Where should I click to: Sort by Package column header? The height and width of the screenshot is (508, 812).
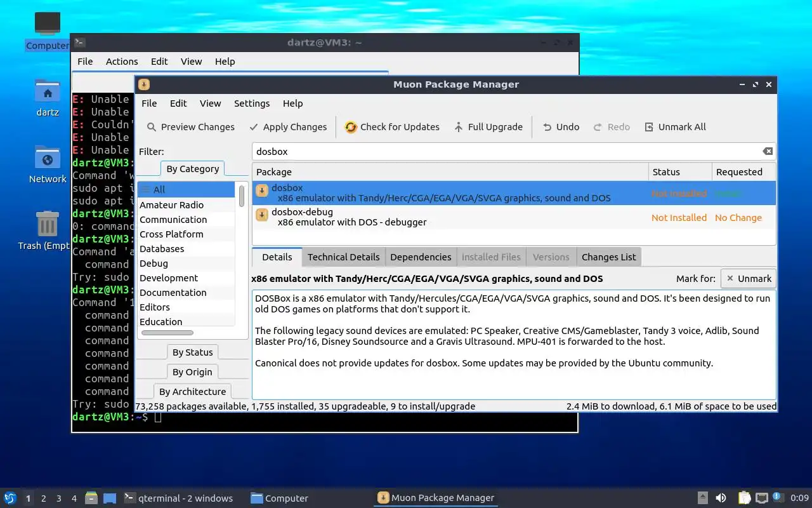coord(450,172)
